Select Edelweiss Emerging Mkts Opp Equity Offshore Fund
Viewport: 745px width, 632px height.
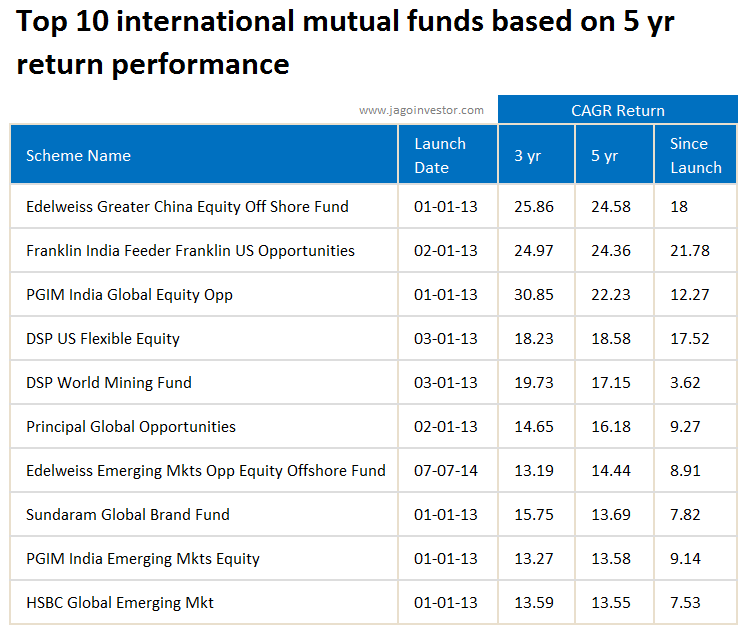click(206, 470)
